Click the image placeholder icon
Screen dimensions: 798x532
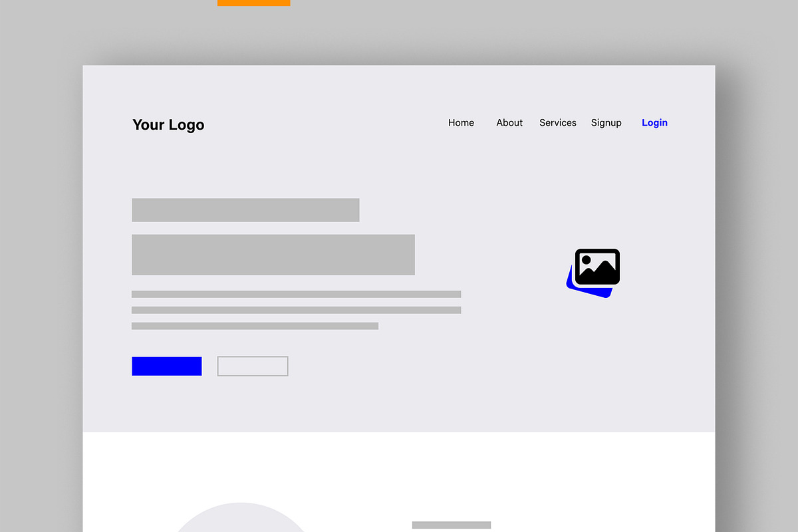[x=593, y=273]
